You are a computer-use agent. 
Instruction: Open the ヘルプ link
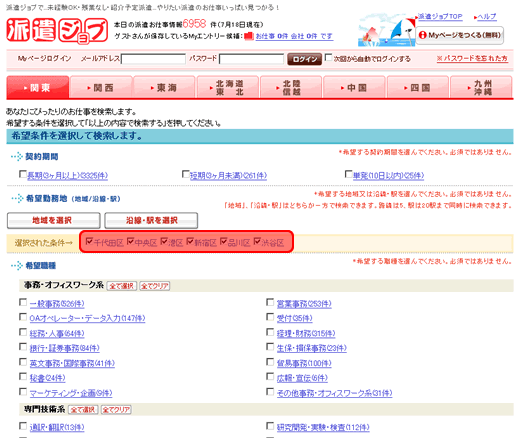(486, 16)
